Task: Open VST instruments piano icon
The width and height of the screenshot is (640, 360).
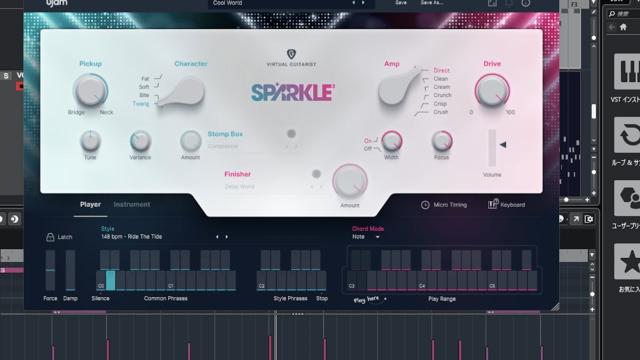Action: (627, 72)
